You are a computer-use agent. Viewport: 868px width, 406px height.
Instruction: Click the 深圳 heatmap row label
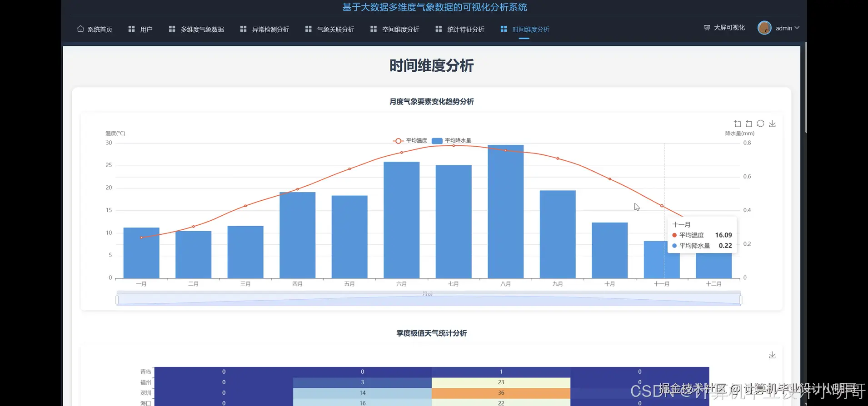pos(145,393)
